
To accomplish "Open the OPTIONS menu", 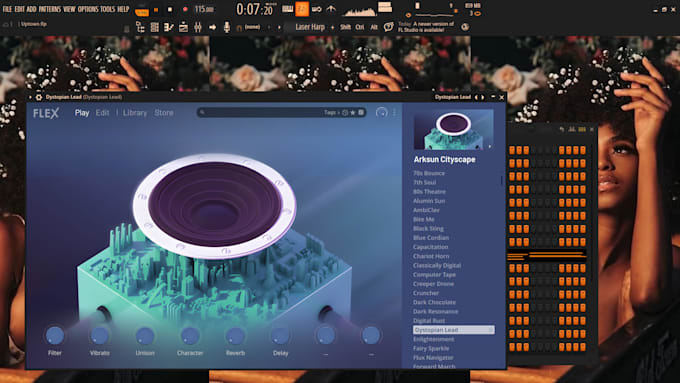I will (x=88, y=9).
